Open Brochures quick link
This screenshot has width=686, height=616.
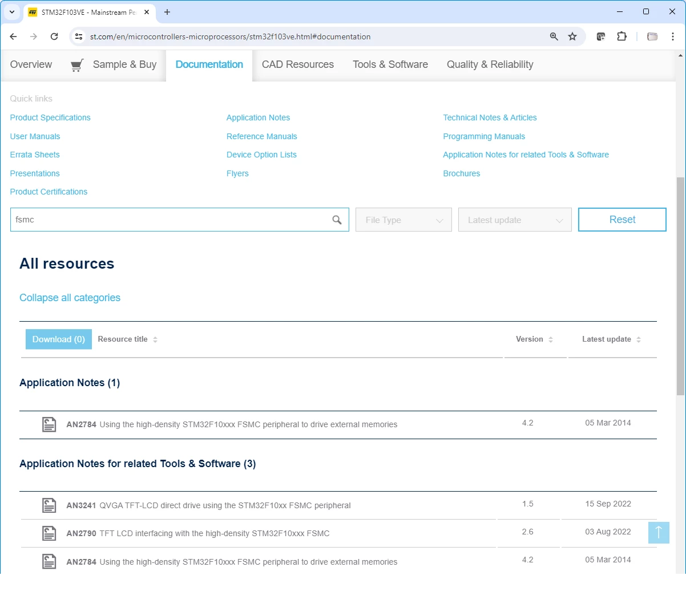click(461, 173)
